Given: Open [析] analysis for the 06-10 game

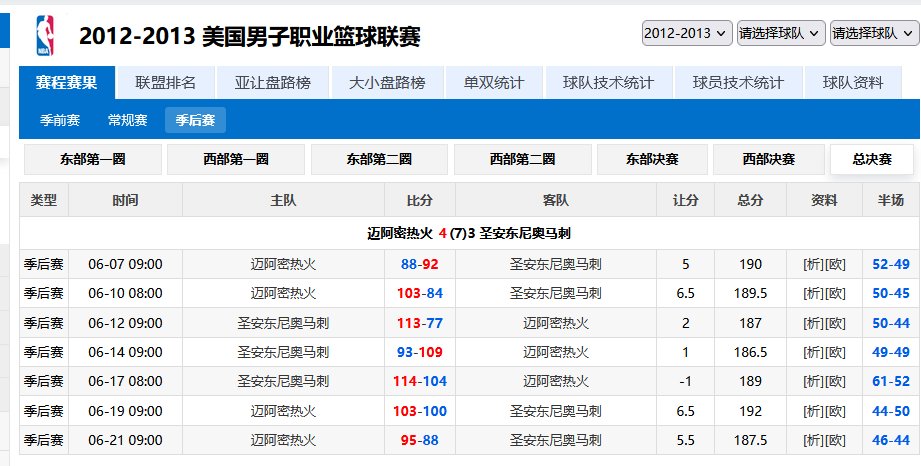Looking at the screenshot, I should [814, 293].
